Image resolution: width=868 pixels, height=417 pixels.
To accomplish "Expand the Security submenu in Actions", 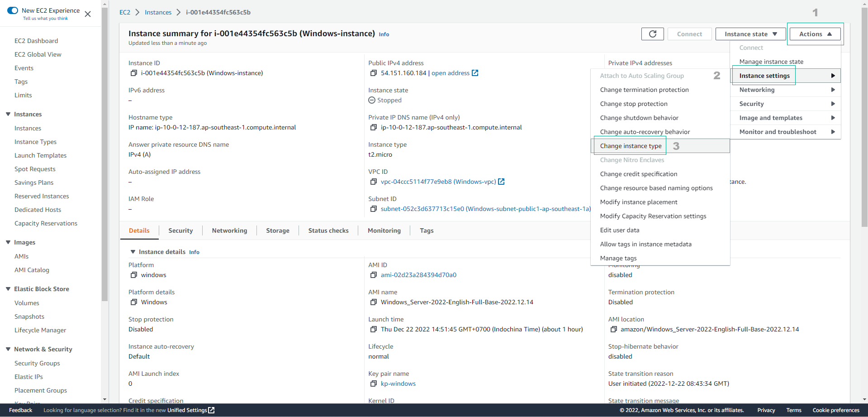I will click(786, 104).
